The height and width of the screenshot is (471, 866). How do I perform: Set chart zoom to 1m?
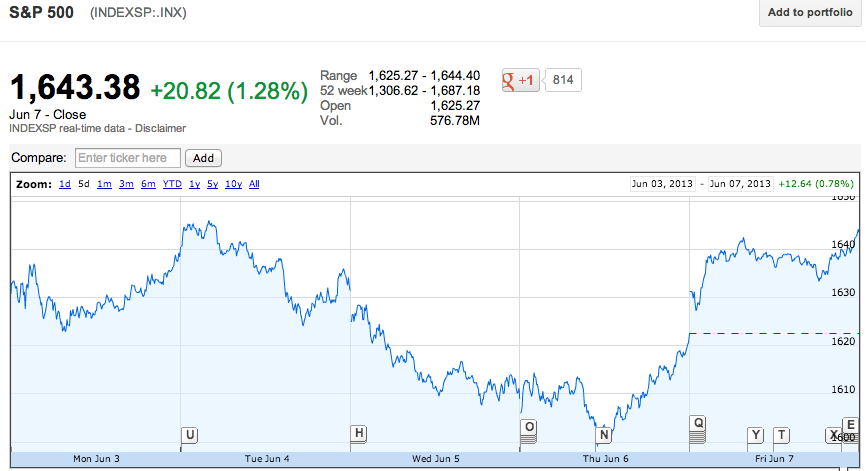point(104,184)
